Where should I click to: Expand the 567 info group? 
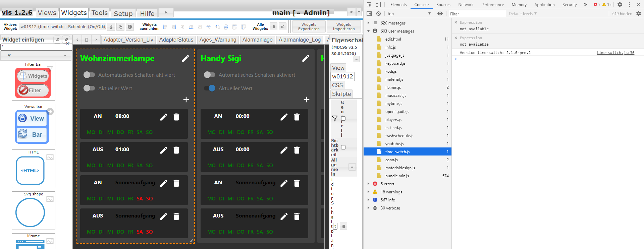(368, 200)
